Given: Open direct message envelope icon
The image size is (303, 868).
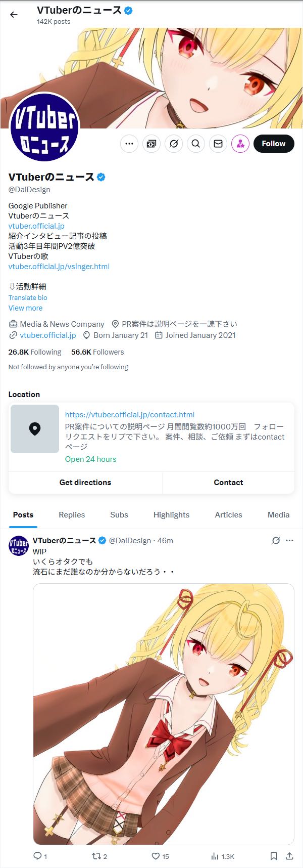Looking at the screenshot, I should point(218,144).
